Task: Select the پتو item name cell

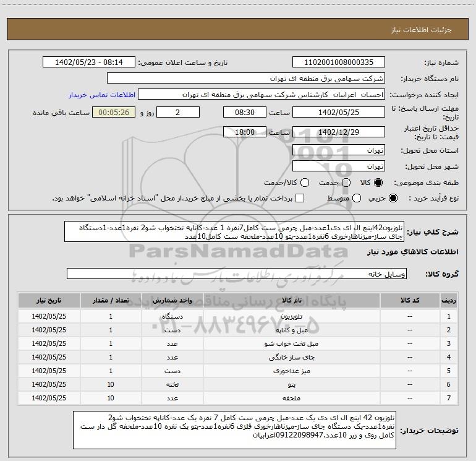Action: [x=291, y=384]
